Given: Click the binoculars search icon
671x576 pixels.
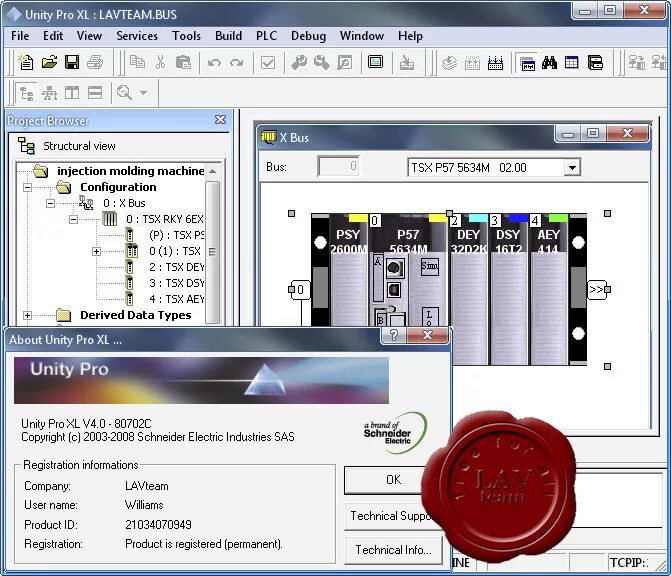Looking at the screenshot, I should click(x=549, y=63).
